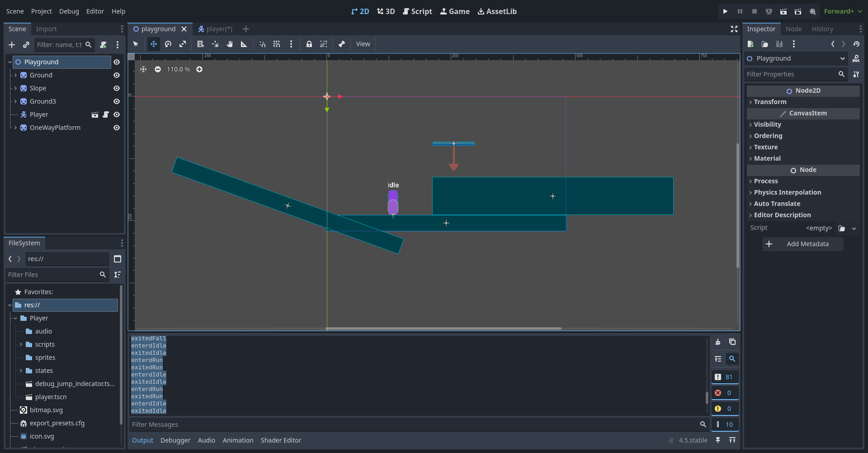Screen dimensions: 868x453
Task: Lock the selected node
Action: coord(309,44)
